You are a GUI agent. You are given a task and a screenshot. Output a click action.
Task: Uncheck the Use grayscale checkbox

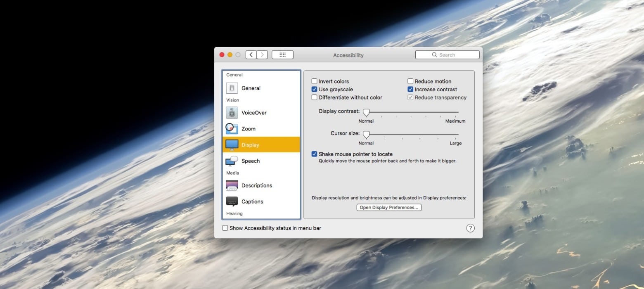pyautogui.click(x=315, y=89)
